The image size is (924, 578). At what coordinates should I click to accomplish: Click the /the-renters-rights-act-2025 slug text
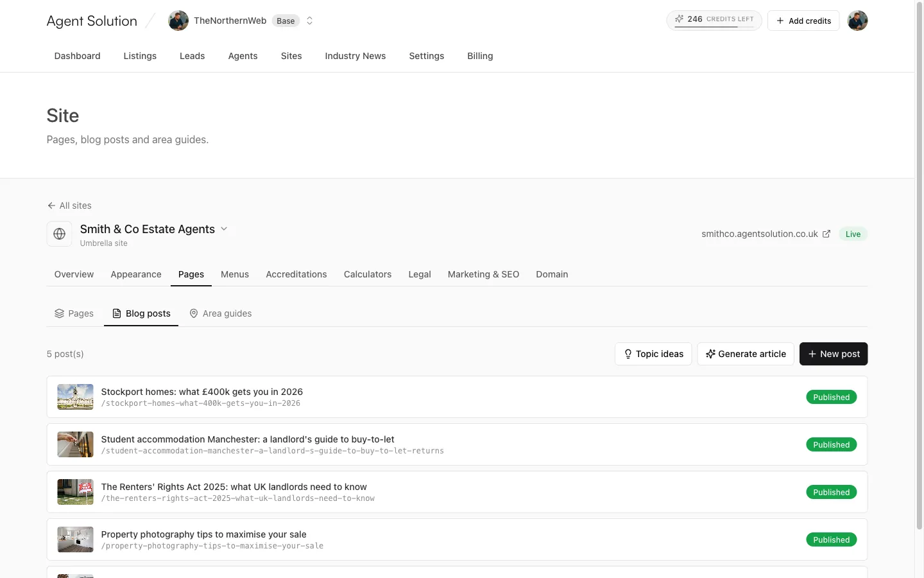(x=238, y=498)
